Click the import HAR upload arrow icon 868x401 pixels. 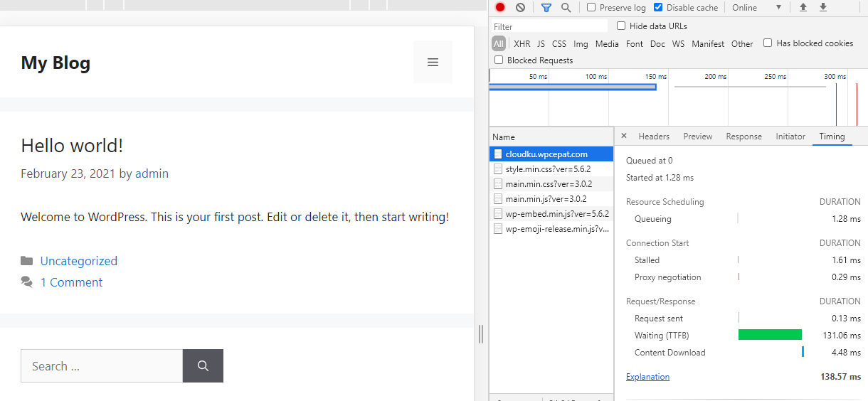803,7
